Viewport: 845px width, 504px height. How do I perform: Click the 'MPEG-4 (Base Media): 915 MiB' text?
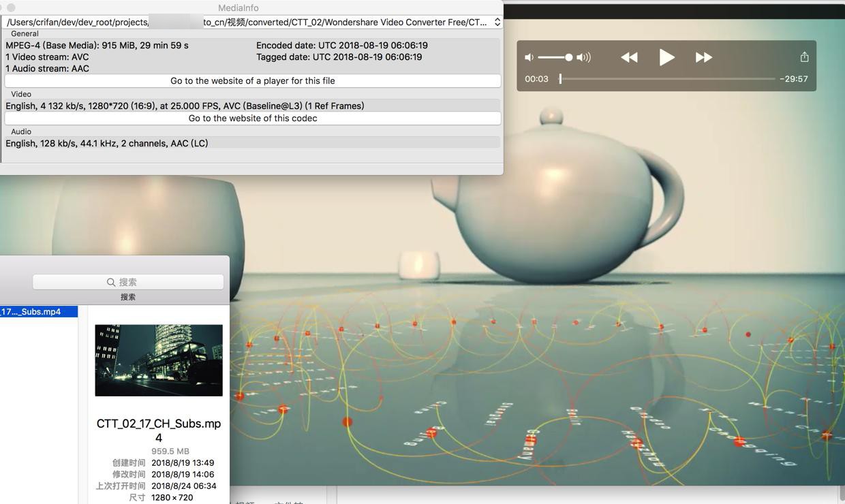tap(97, 45)
